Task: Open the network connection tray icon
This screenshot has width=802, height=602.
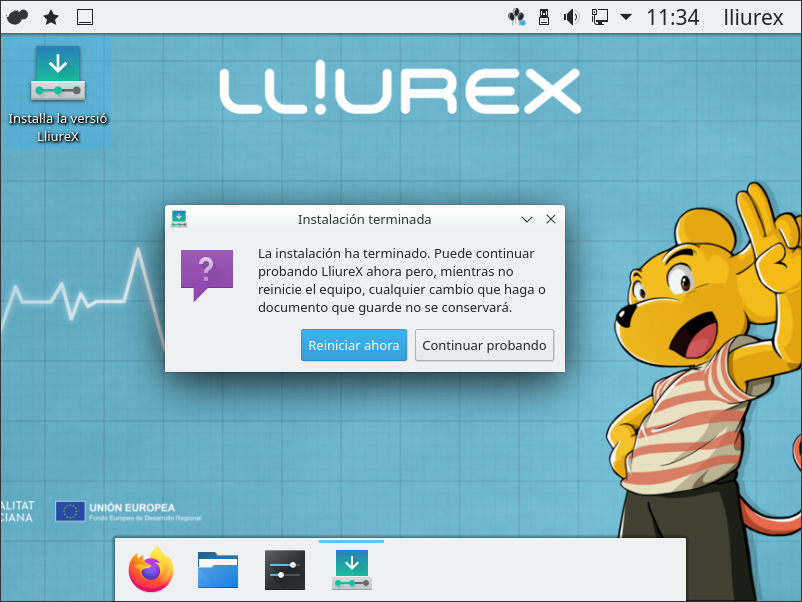Action: click(600, 17)
